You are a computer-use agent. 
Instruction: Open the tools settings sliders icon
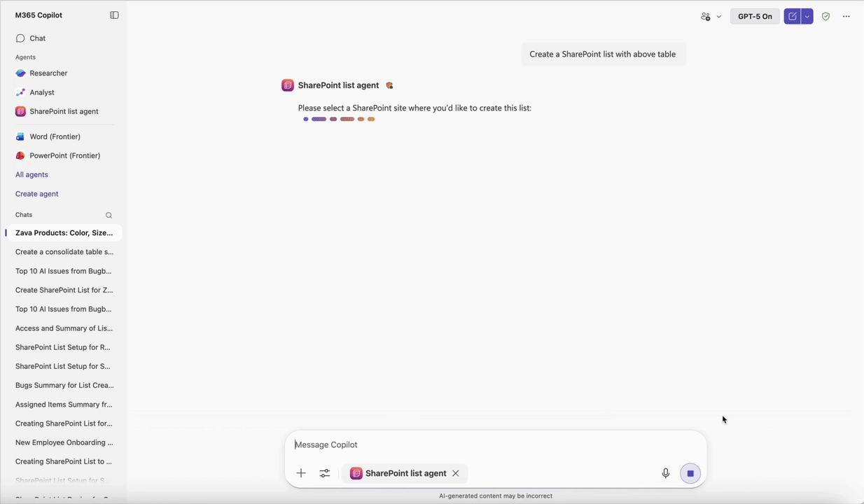coord(325,473)
